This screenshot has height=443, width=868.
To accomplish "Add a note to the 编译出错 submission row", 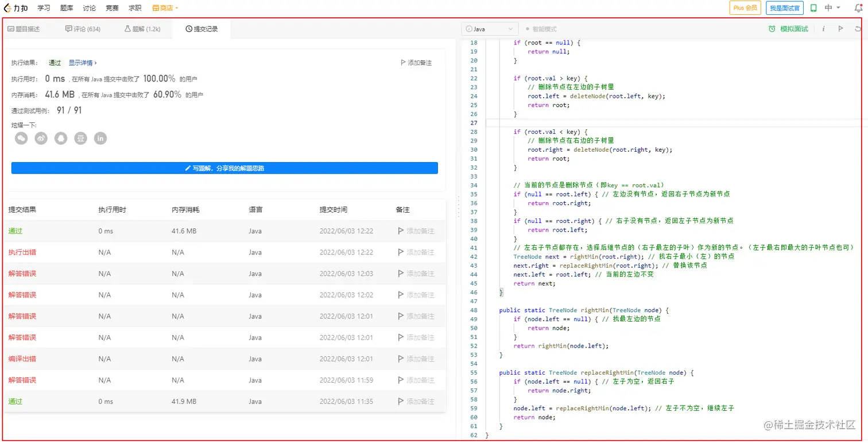I will [416, 359].
